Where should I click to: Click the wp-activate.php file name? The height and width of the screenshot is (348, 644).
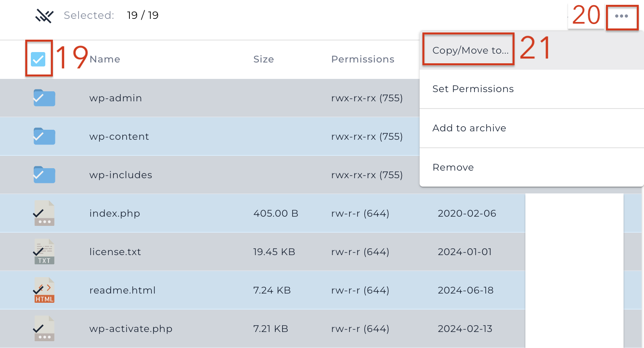pos(131,329)
